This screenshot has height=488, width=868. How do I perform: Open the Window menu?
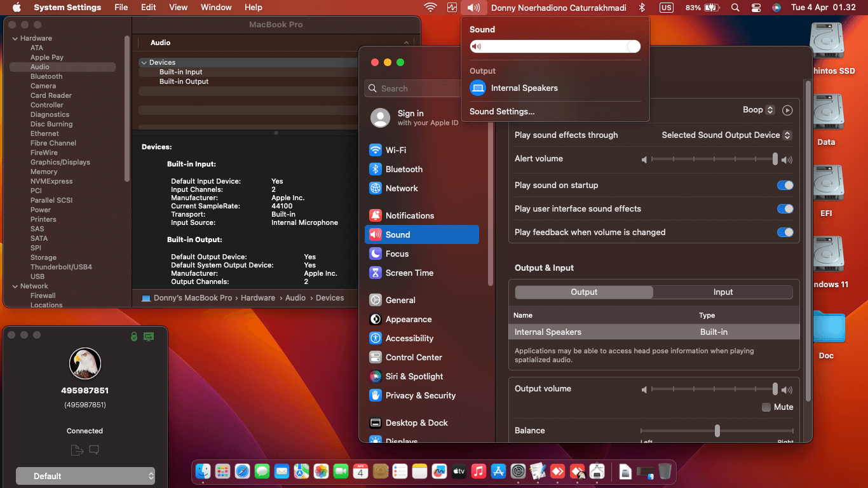(216, 8)
